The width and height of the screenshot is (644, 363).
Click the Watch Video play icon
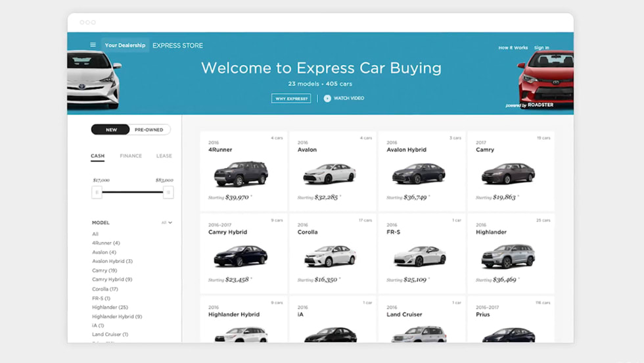click(327, 99)
